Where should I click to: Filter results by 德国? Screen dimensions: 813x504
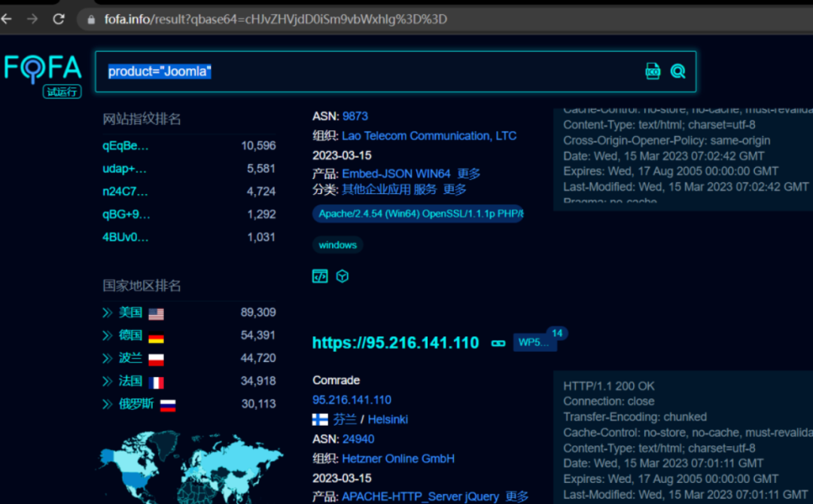130,335
